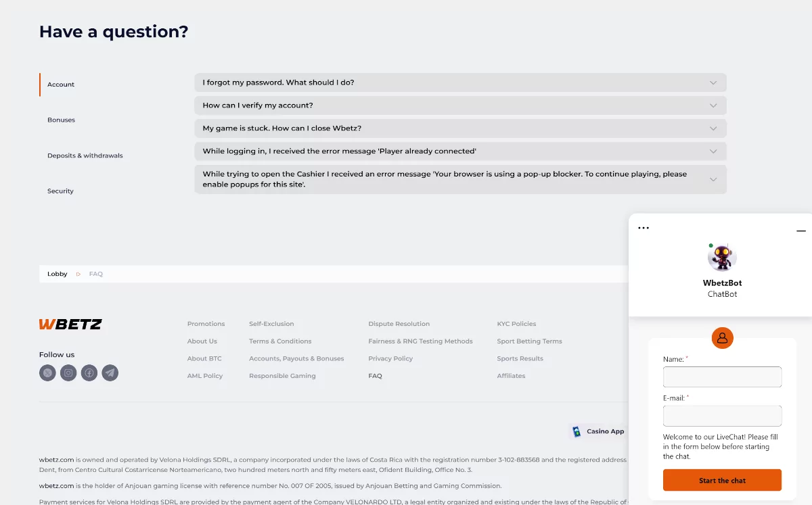
Task: Click chevron on game is stuck row
Action: [x=713, y=128]
